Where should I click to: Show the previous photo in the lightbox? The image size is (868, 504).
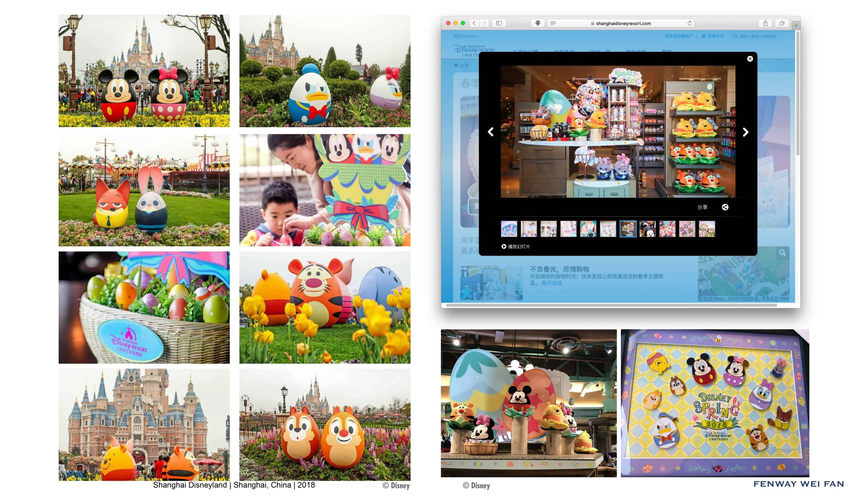coord(491,132)
